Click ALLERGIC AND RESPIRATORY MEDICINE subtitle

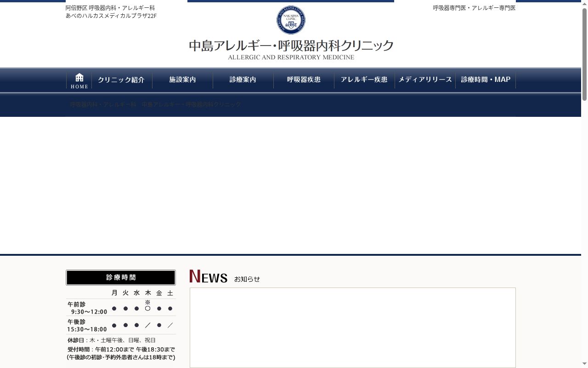(x=291, y=57)
